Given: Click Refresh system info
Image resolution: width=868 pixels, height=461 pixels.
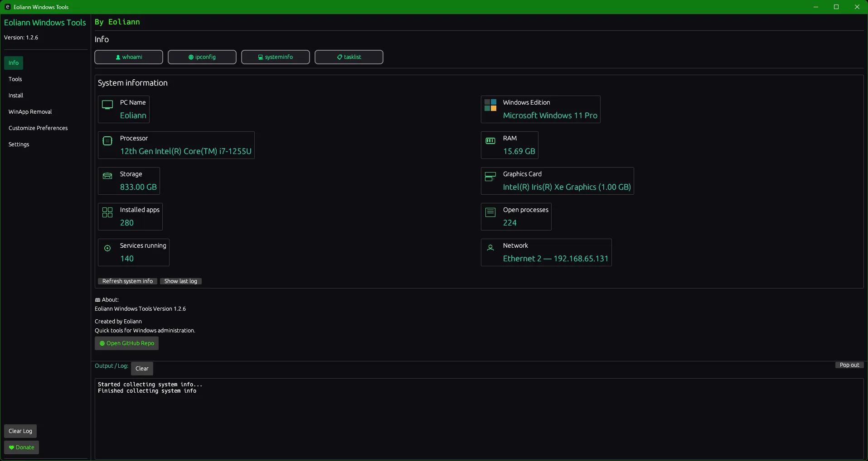Looking at the screenshot, I should (127, 281).
